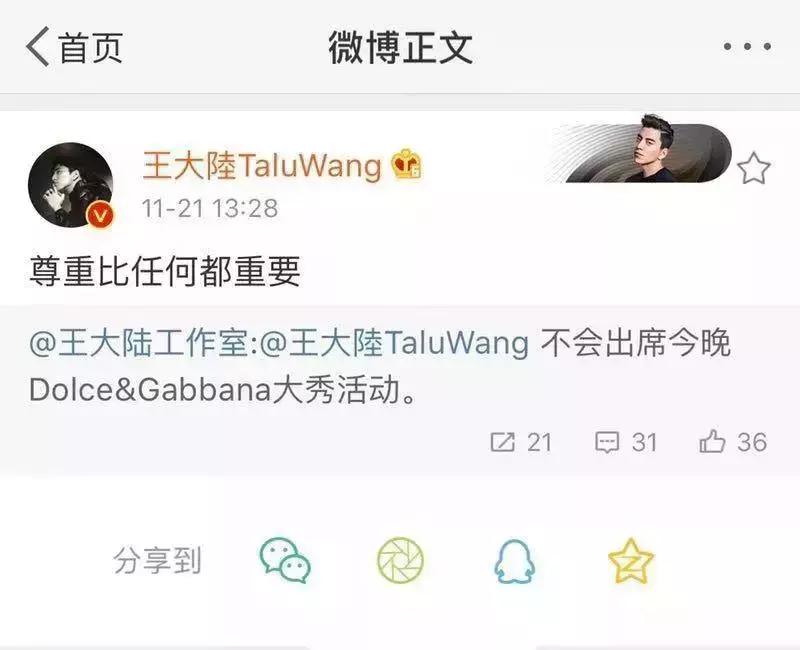The height and width of the screenshot is (650, 800).
Task: Share to WeChat via green chat icon
Action: [285, 560]
